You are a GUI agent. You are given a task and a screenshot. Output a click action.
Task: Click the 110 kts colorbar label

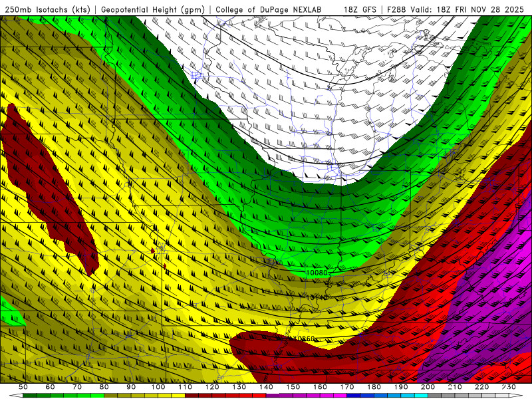tap(185, 387)
